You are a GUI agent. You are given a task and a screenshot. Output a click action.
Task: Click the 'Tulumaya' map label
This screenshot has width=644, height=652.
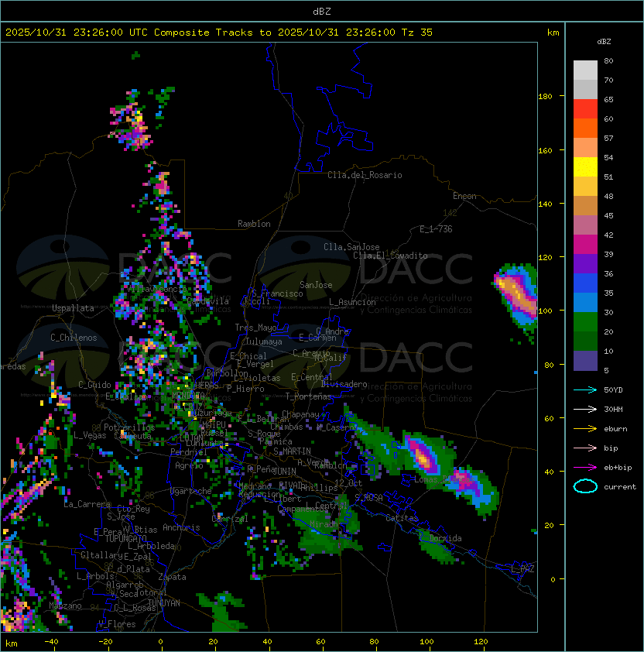click(264, 341)
